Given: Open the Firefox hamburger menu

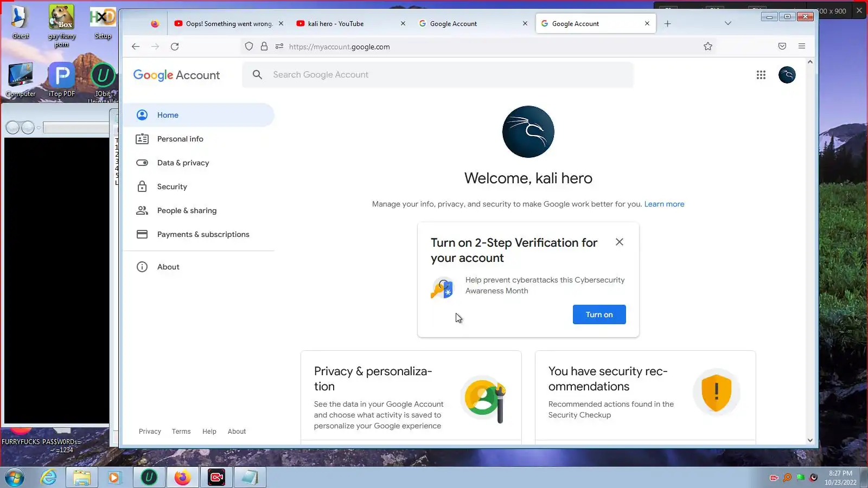Looking at the screenshot, I should click(802, 47).
